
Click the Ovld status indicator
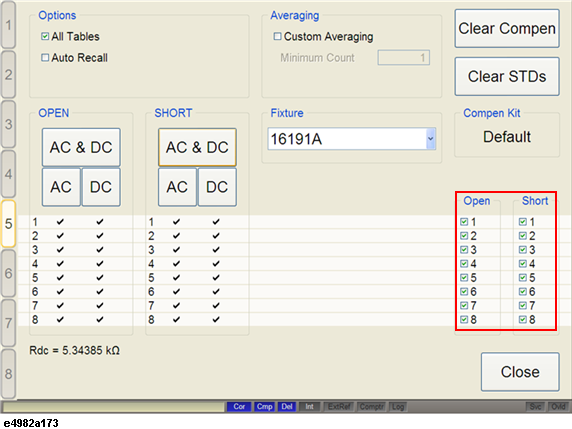(558, 406)
